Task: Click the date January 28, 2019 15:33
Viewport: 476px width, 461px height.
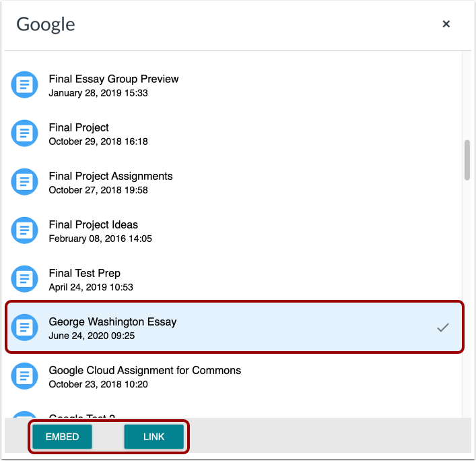Action: tap(98, 93)
